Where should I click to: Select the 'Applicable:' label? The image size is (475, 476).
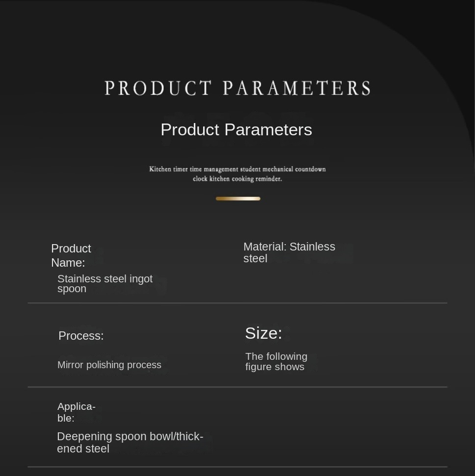[x=76, y=412]
